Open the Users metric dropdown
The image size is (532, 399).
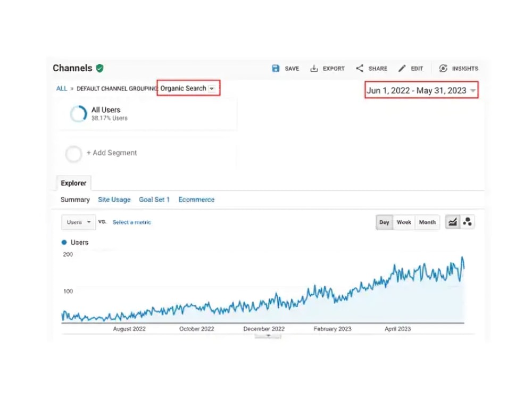78,222
